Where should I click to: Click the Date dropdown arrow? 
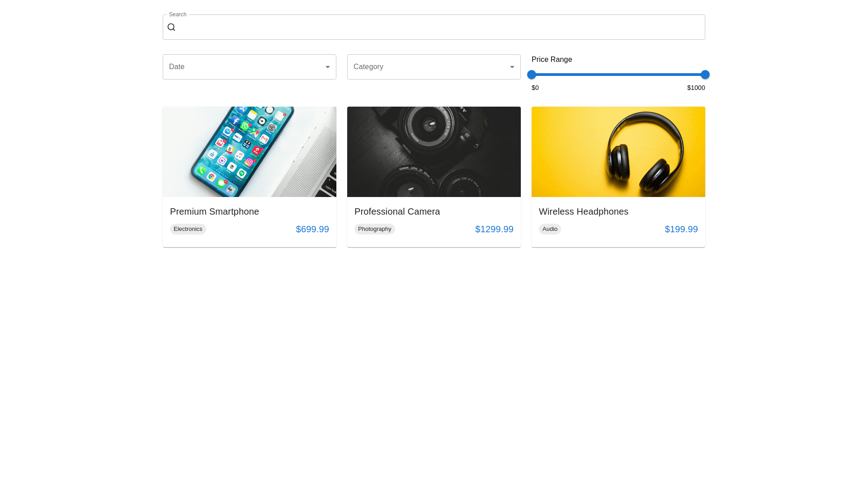(328, 67)
